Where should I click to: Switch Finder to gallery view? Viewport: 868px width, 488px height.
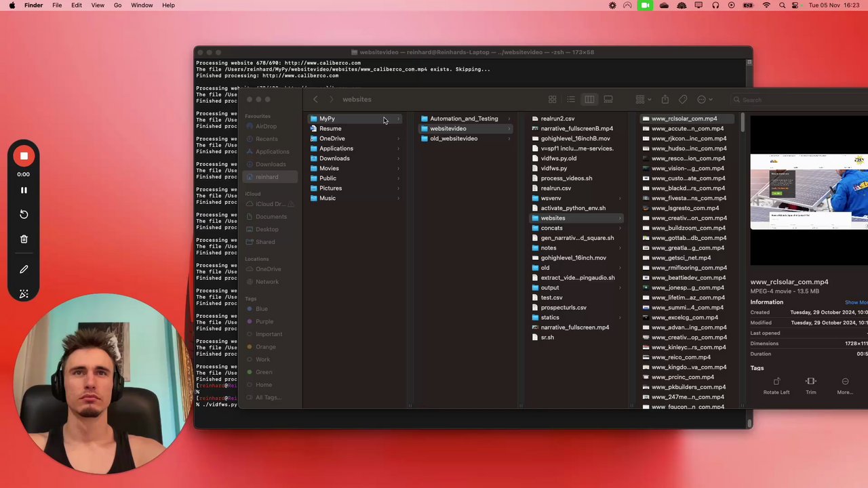[x=608, y=100]
